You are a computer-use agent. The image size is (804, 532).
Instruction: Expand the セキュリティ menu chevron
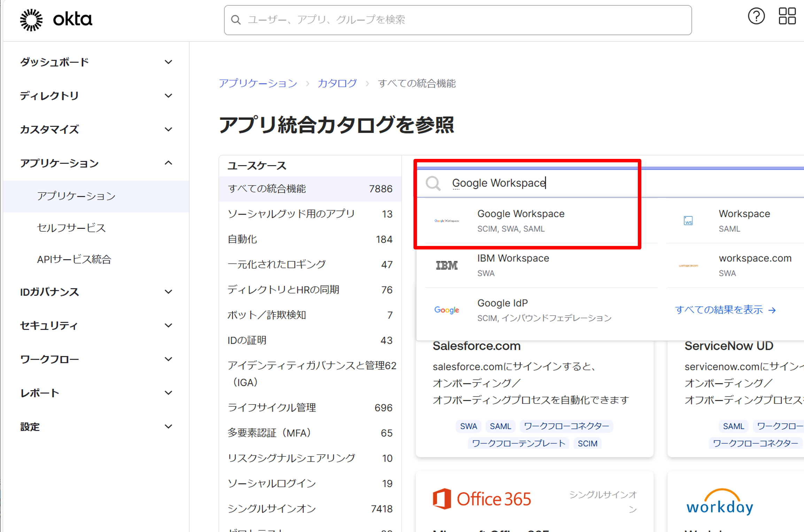pyautogui.click(x=169, y=325)
